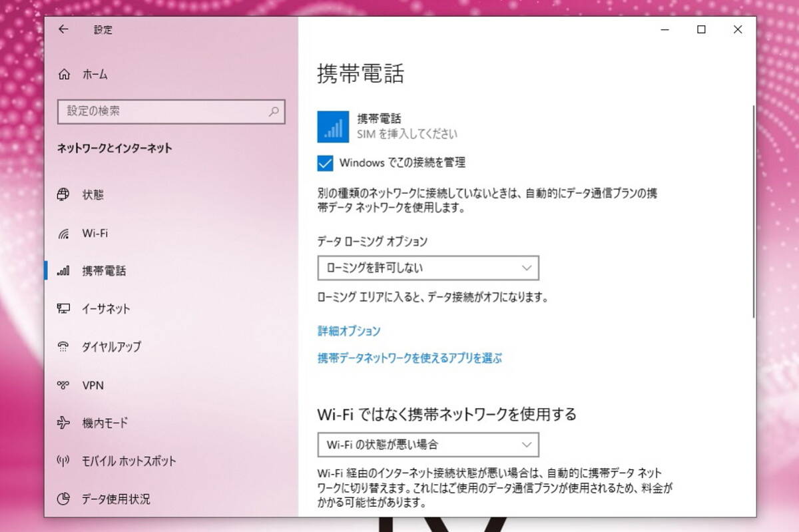Viewport: 799px width, 532px height.
Task: Open the データ使用状況 page
Action: point(171,499)
